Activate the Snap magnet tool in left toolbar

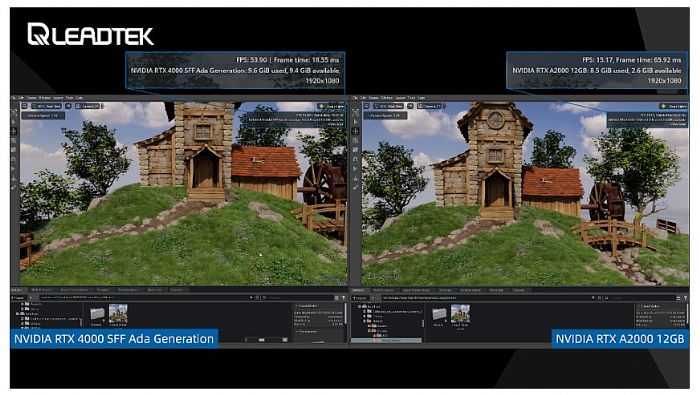click(14, 159)
